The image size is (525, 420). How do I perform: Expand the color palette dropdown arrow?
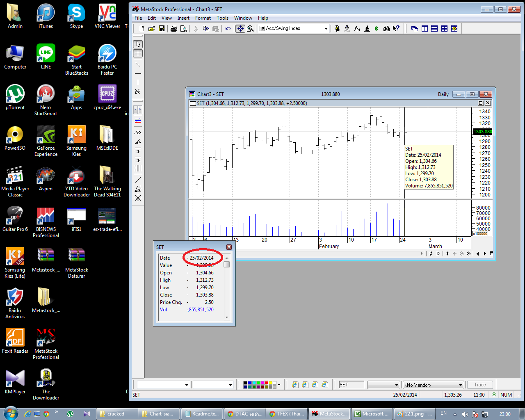(x=279, y=385)
